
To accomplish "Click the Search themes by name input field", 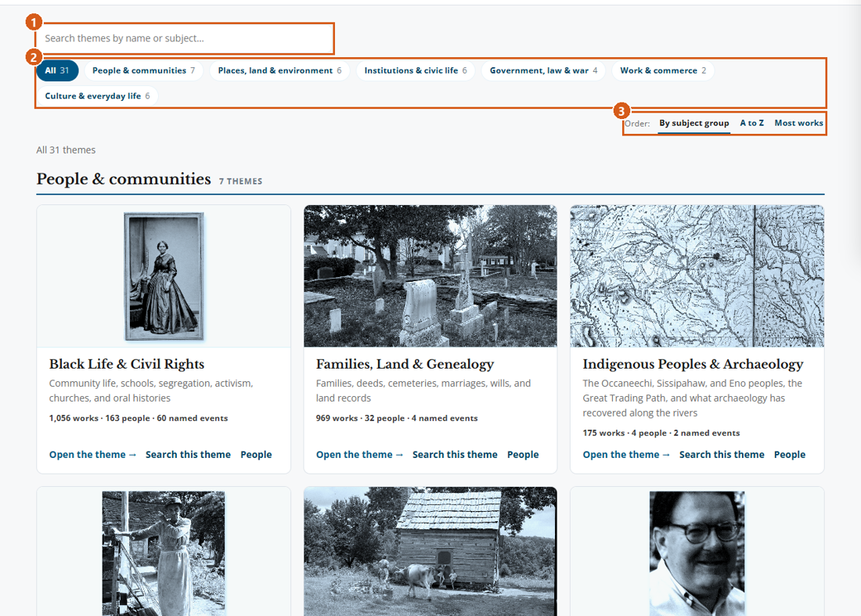I will tap(185, 38).
